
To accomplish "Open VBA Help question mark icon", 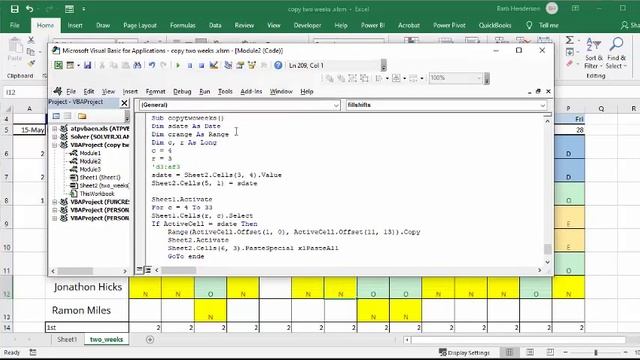I will click(278, 65).
